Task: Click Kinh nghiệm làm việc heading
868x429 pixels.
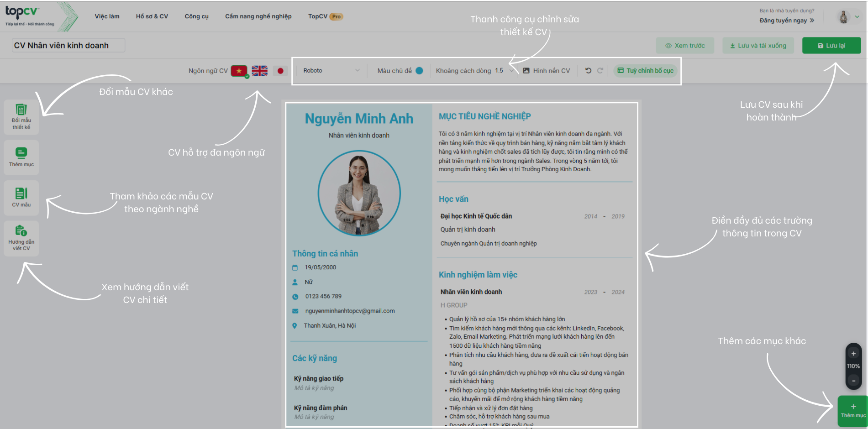Action: (x=478, y=275)
